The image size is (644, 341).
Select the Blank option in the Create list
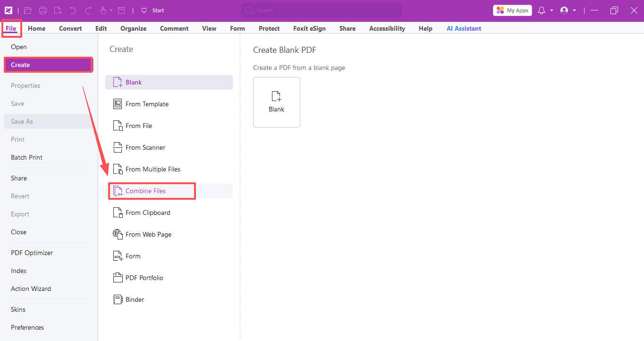point(169,82)
